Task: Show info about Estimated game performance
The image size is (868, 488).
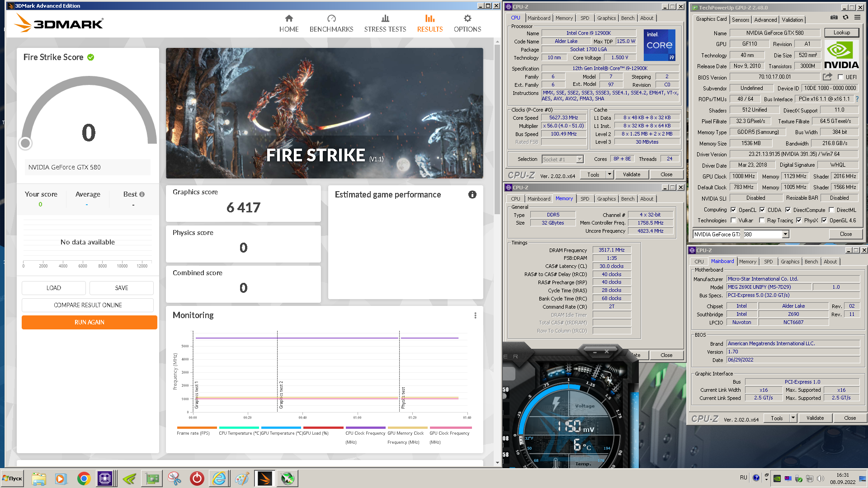Action: 472,194
